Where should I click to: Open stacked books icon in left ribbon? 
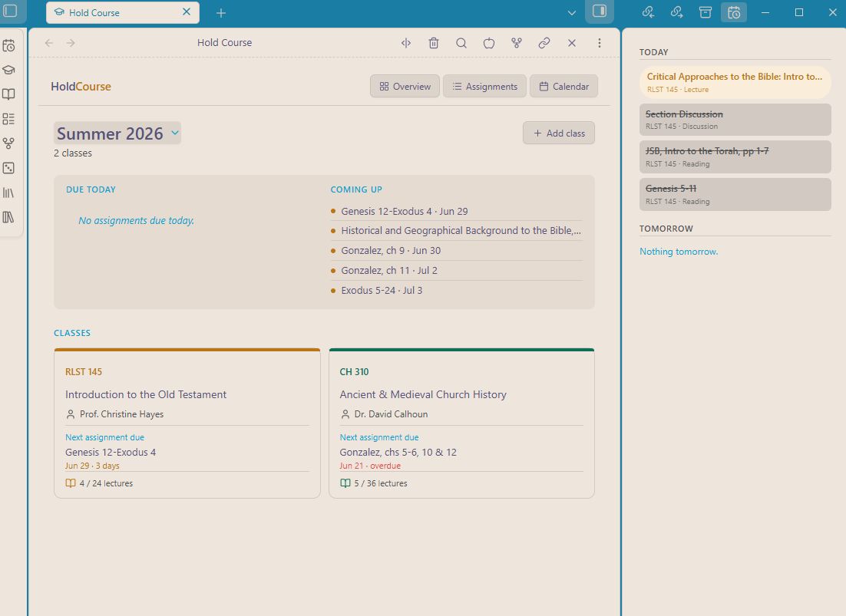tap(8, 216)
